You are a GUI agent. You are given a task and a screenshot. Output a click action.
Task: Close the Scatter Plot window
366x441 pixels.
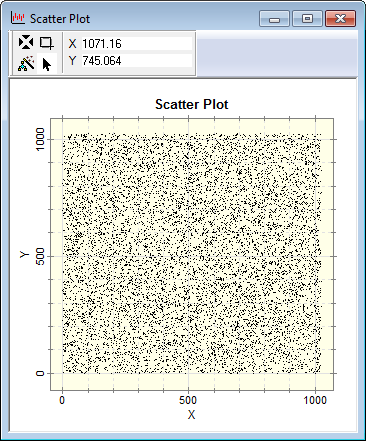coord(340,19)
